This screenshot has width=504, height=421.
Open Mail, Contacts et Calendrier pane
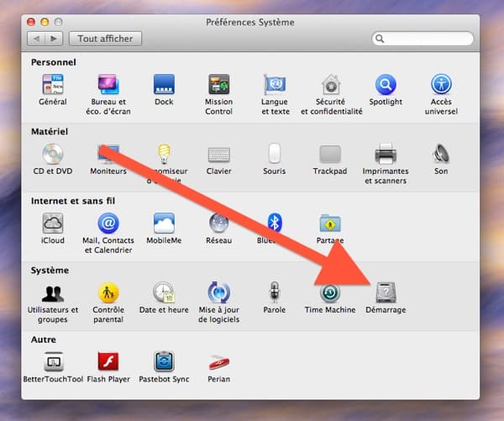(108, 223)
